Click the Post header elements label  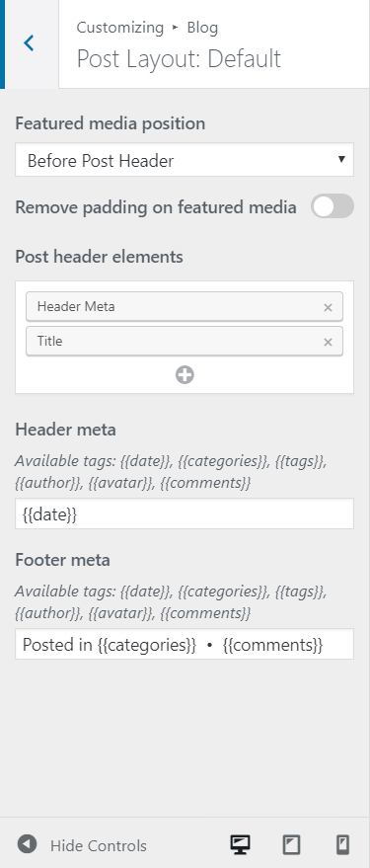coord(99,257)
